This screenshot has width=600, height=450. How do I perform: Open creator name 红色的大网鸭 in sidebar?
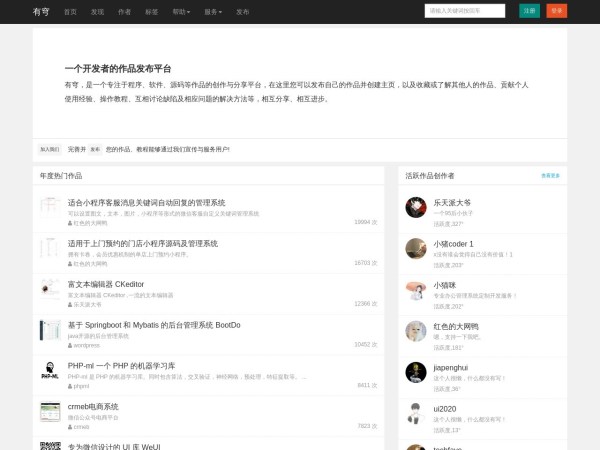[456, 326]
